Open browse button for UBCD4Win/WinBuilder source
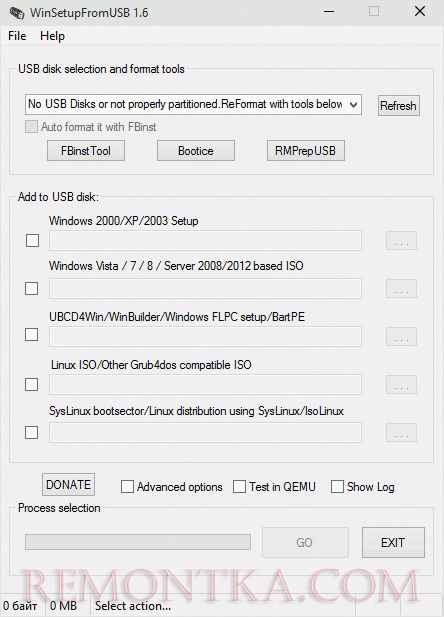The image size is (444, 617). [x=401, y=336]
